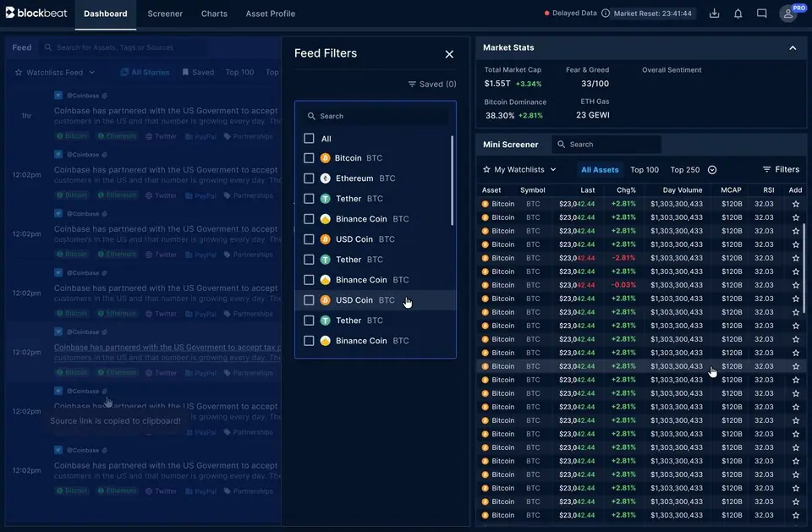Tick the checkbox in the highlighted USD Coin row
The height and width of the screenshot is (532, 812).
point(309,300)
